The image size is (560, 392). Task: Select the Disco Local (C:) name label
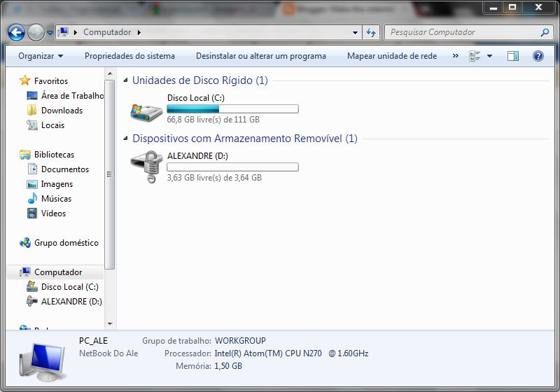196,98
